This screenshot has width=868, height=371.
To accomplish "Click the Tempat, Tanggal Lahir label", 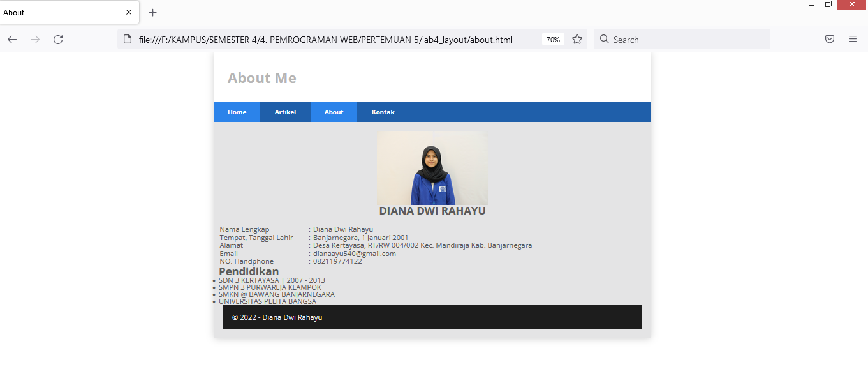I will (256, 238).
